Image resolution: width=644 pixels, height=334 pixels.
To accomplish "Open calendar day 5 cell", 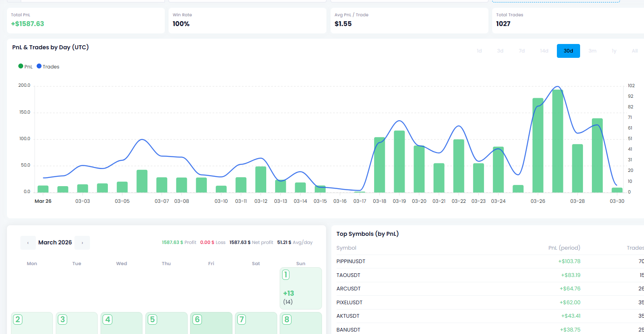I will 166,323.
